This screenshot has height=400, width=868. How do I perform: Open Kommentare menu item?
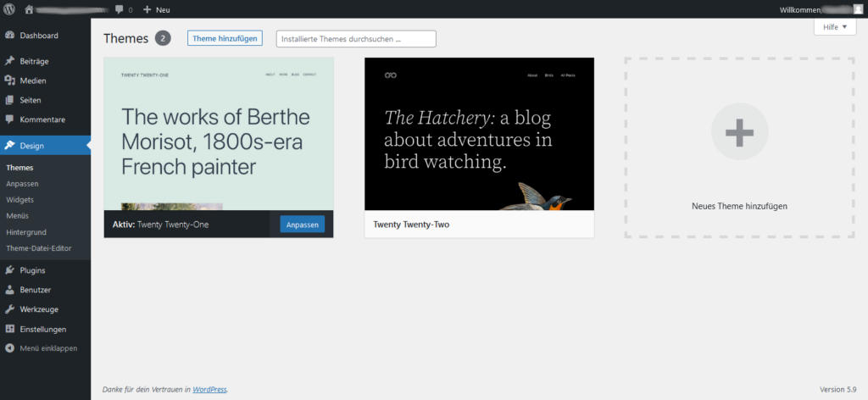click(46, 119)
